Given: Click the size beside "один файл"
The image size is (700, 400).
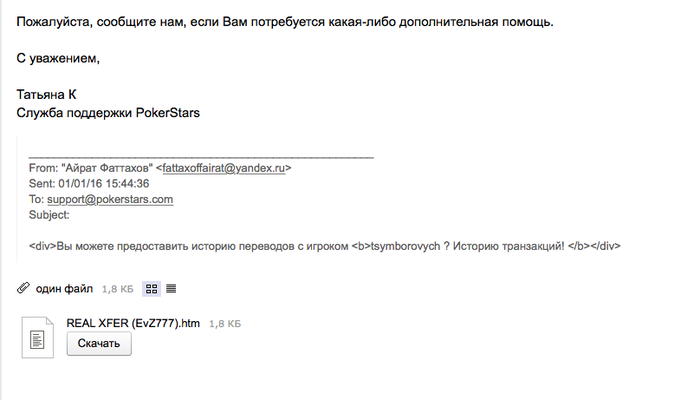Looking at the screenshot, I should (x=117, y=289).
